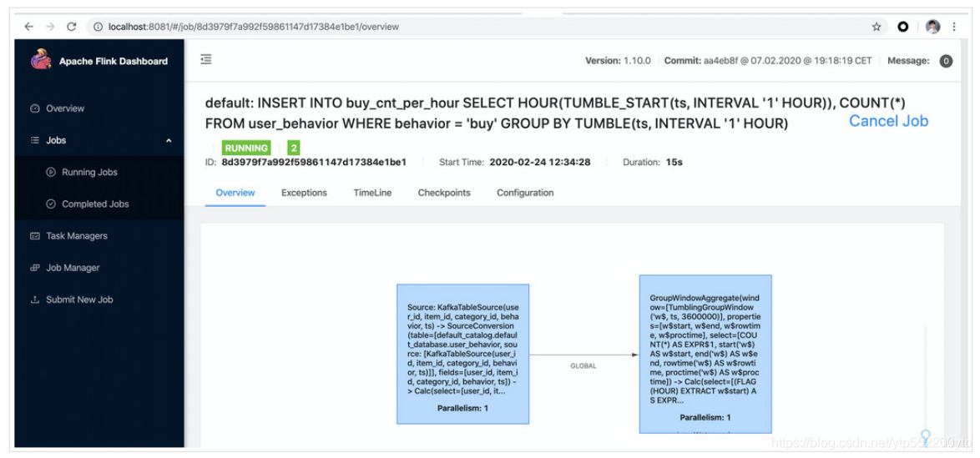This screenshot has width=980, height=458.
Task: Switch to the Checkpoints tab
Action: 444,193
